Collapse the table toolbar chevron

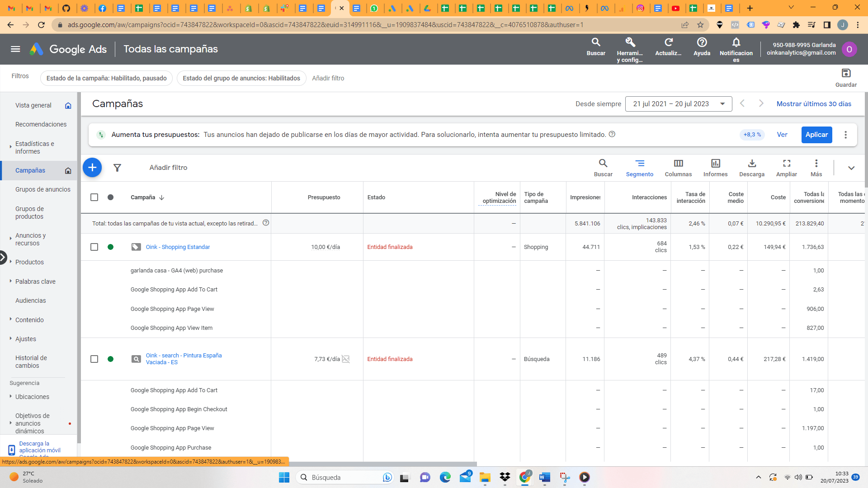[851, 168]
